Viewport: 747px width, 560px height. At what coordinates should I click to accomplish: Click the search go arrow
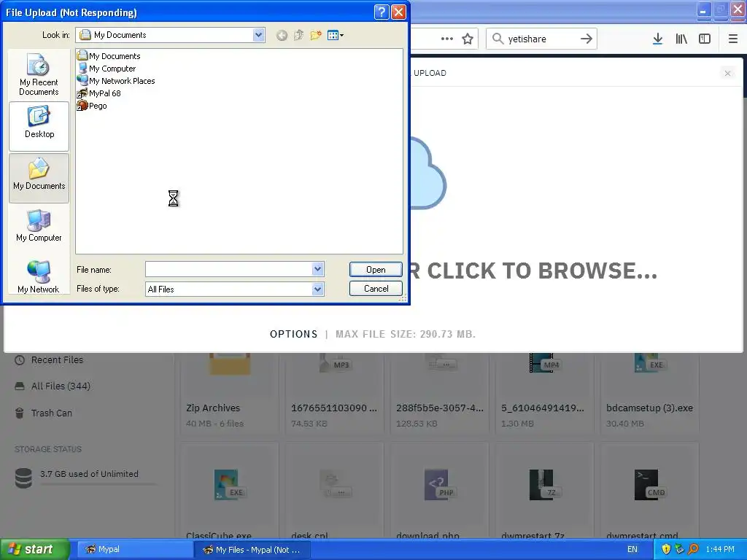click(x=587, y=39)
